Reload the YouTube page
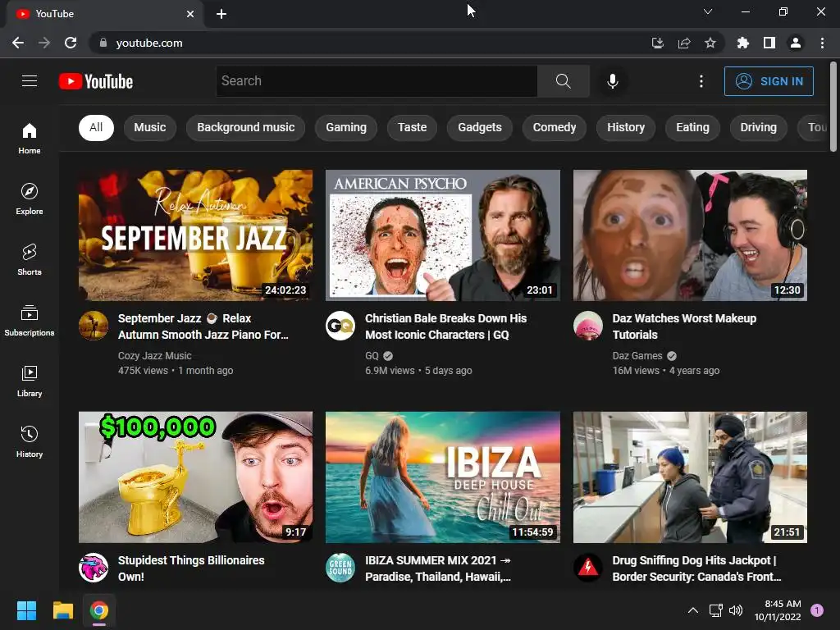Viewport: 840px width, 630px height. pyautogui.click(x=71, y=43)
